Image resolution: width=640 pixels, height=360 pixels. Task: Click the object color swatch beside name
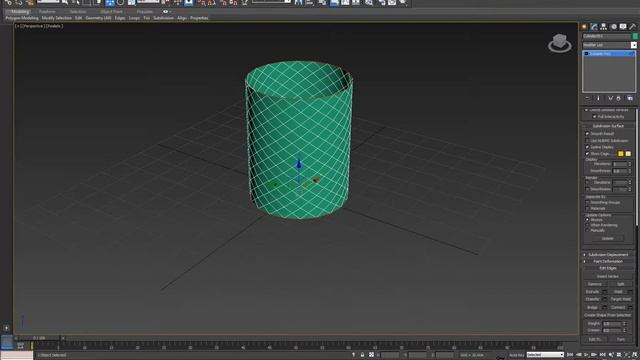coord(635,36)
